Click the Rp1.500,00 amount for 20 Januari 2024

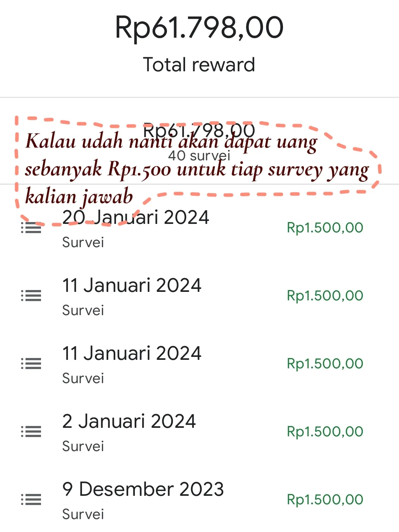[x=325, y=228]
